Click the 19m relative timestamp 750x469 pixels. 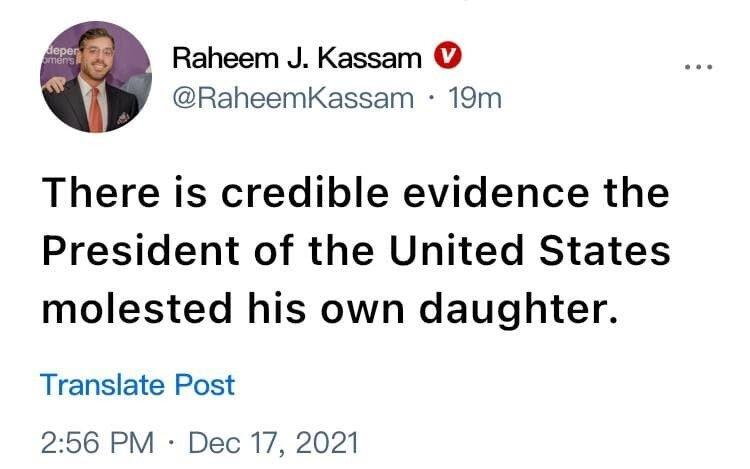point(474,98)
